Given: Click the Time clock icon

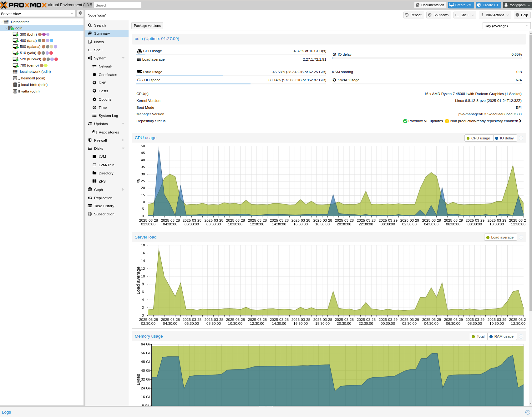Looking at the screenshot, I should pyautogui.click(x=94, y=108).
